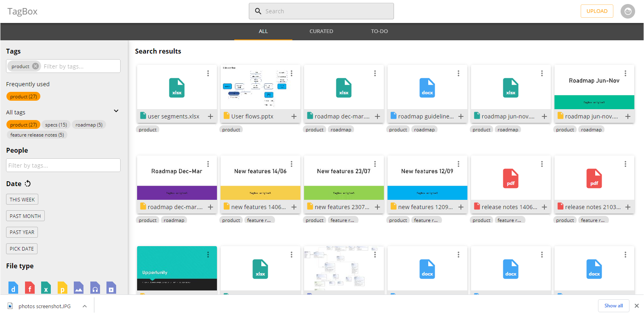
Task: Click roadmap tag on roadmap jun-nov xlsx card
Action: pyautogui.click(x=508, y=130)
